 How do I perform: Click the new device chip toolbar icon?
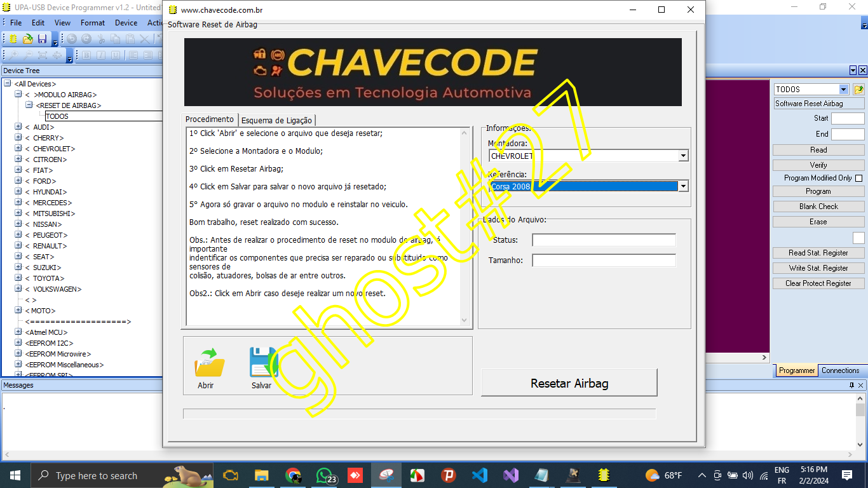pos(12,39)
